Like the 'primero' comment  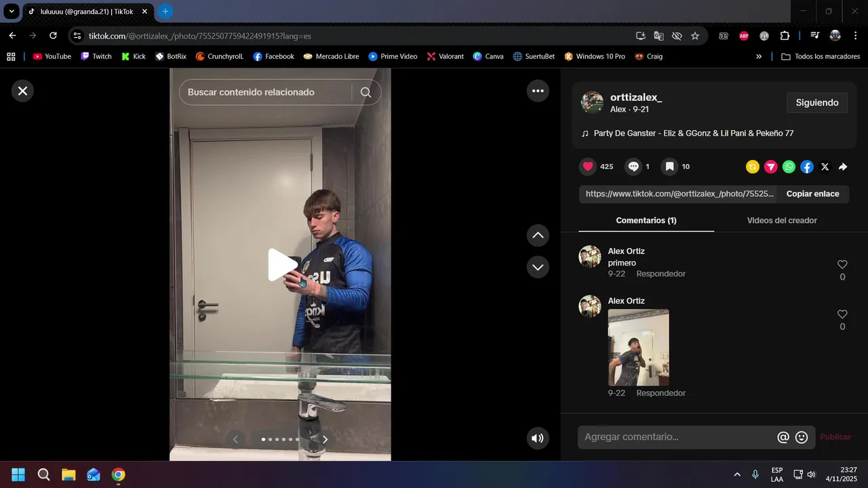tap(842, 264)
